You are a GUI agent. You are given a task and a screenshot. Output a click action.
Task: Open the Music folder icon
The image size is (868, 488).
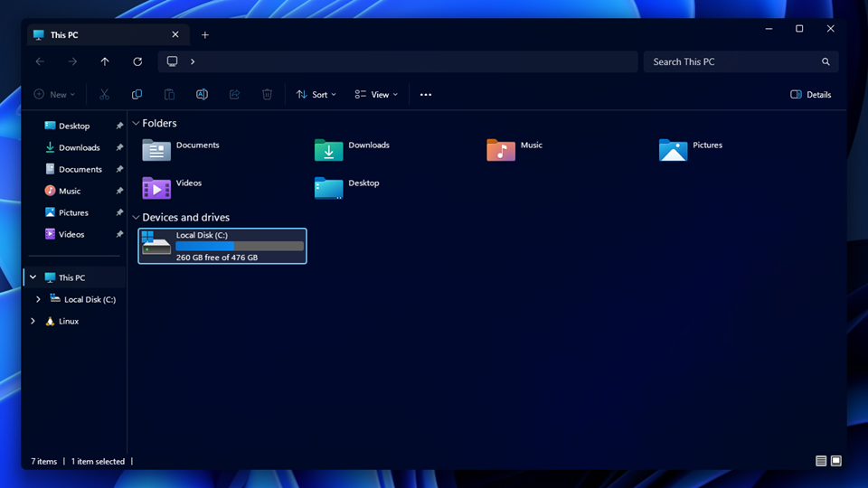(501, 149)
